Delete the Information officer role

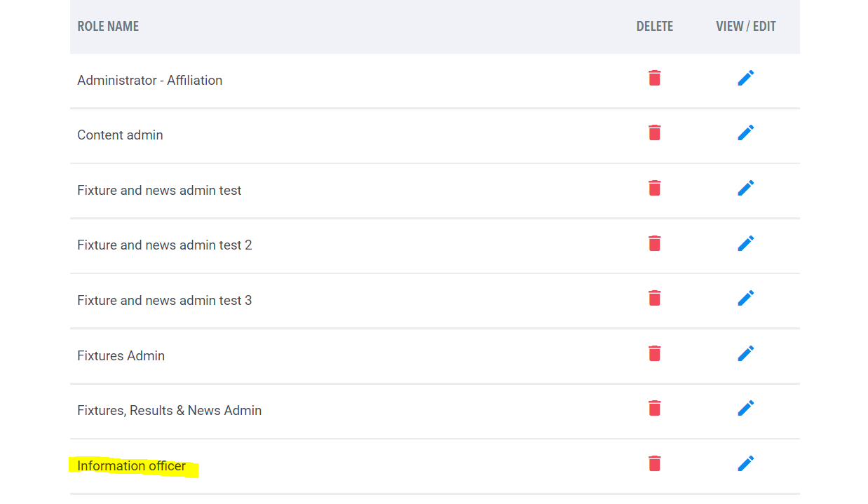pyautogui.click(x=655, y=463)
